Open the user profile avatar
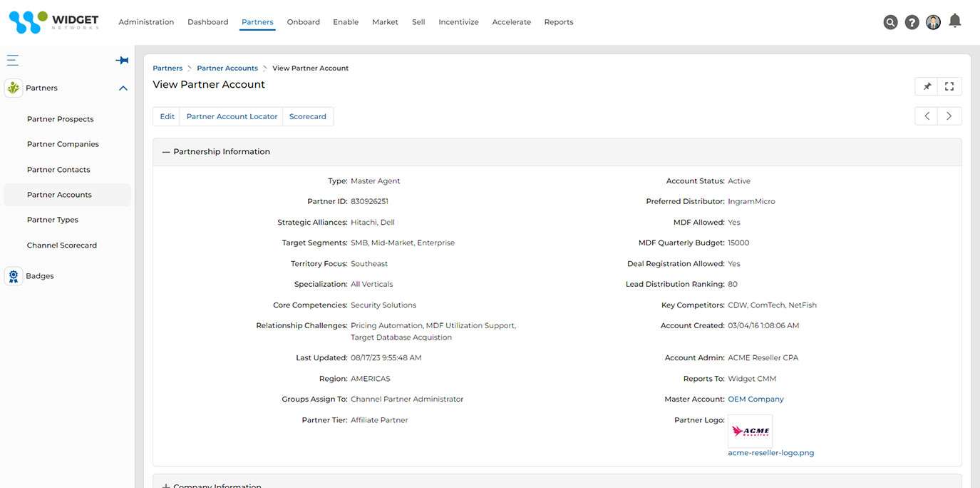The height and width of the screenshot is (488, 980). pyautogui.click(x=933, y=22)
